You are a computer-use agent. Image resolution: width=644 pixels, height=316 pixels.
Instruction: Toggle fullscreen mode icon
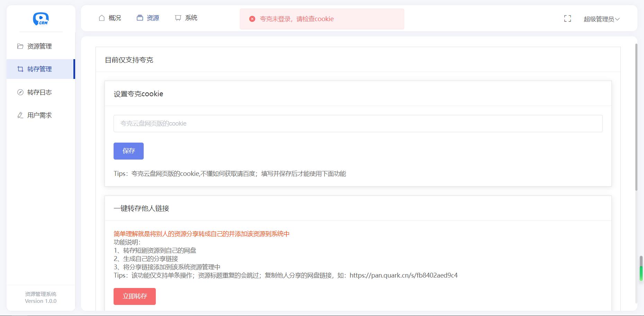tap(567, 19)
